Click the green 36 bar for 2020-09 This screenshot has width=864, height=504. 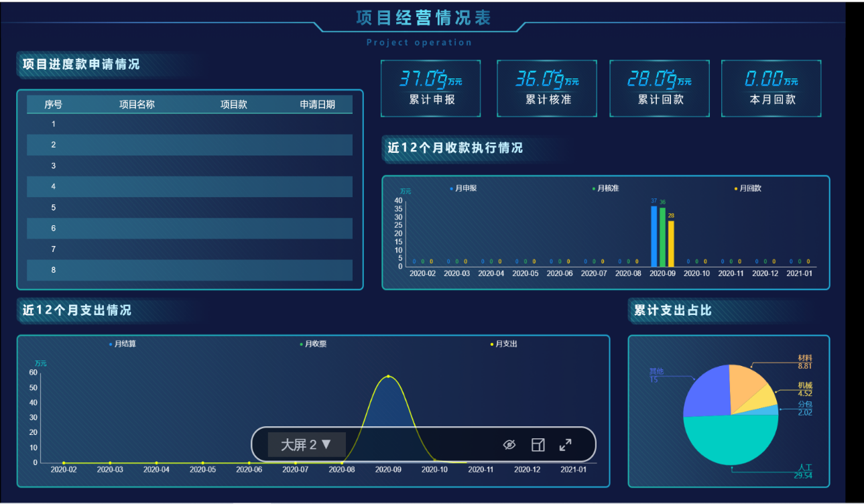(x=662, y=237)
